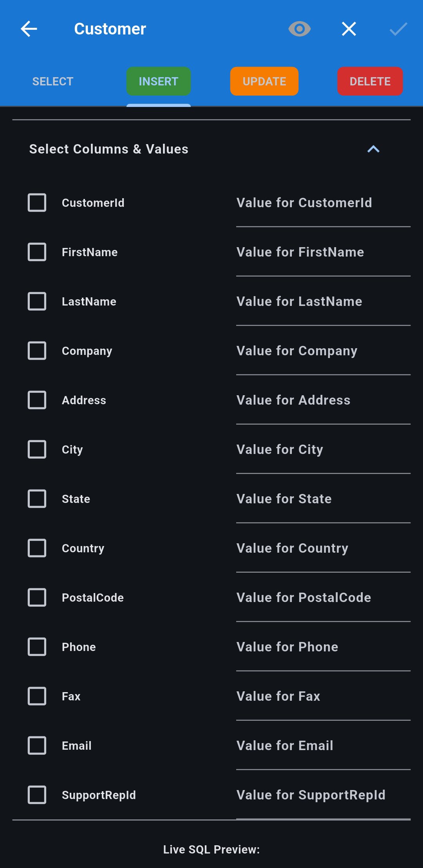The height and width of the screenshot is (868, 423).
Task: Click the Value for Company input
Action: (323, 351)
